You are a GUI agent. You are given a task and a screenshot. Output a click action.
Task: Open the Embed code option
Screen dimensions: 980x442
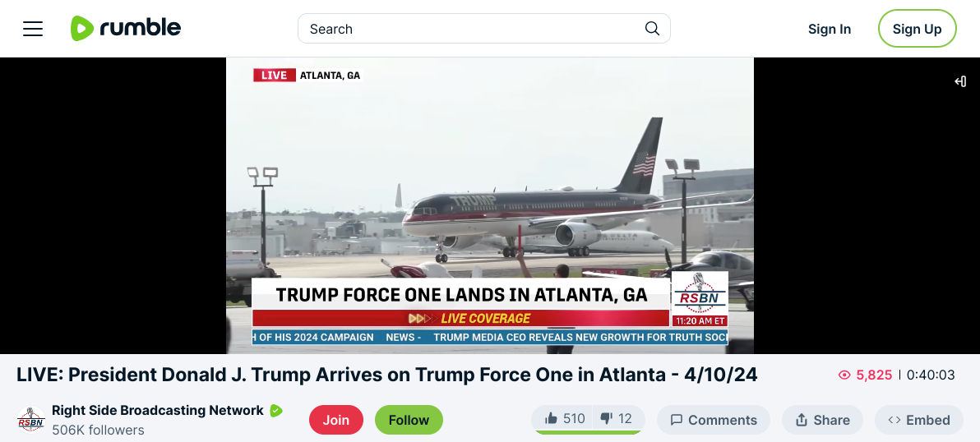pos(919,420)
